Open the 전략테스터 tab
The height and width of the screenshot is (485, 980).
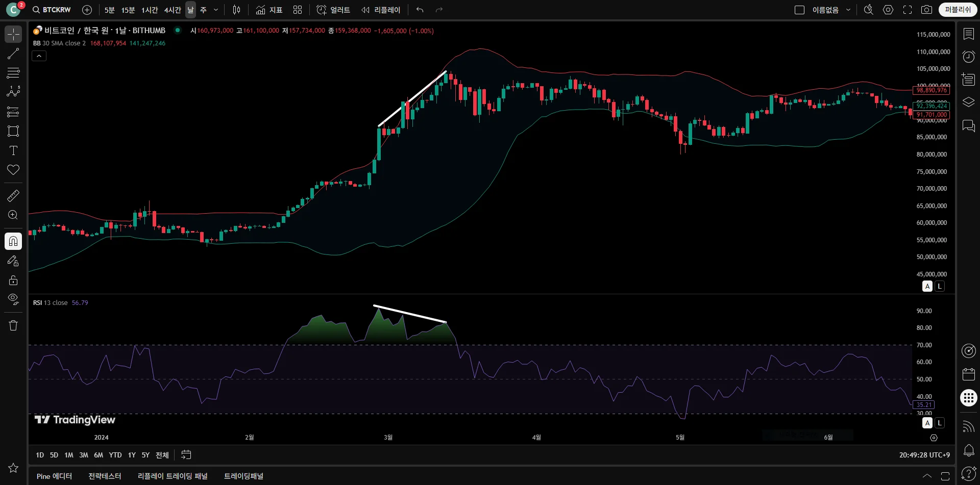tap(105, 476)
